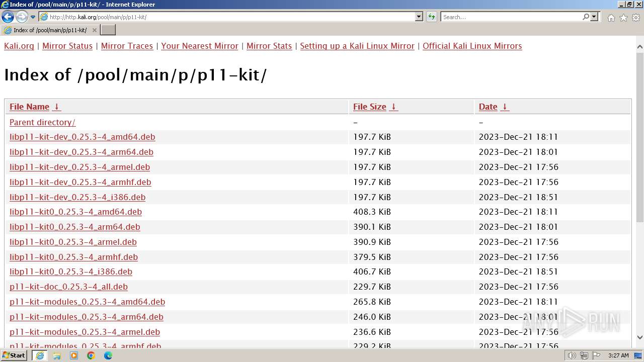Go back with the browser Back arrow
This screenshot has height=362, width=644.
pyautogui.click(x=8, y=17)
